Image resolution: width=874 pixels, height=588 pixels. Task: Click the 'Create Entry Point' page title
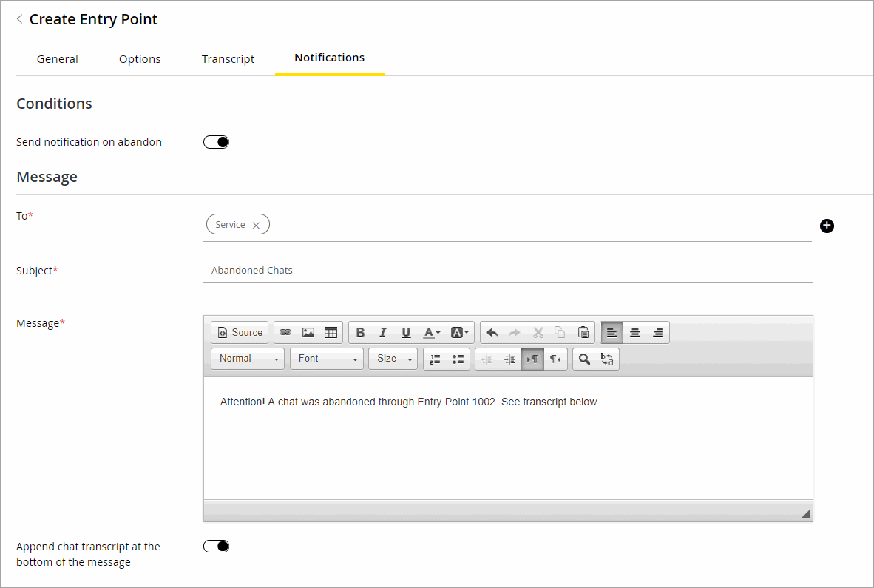point(94,19)
